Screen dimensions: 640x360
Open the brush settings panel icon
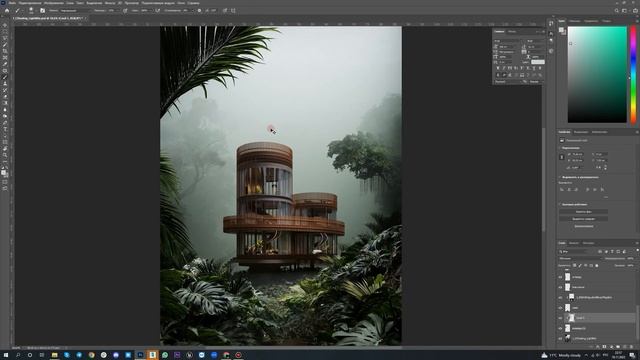(x=42, y=11)
